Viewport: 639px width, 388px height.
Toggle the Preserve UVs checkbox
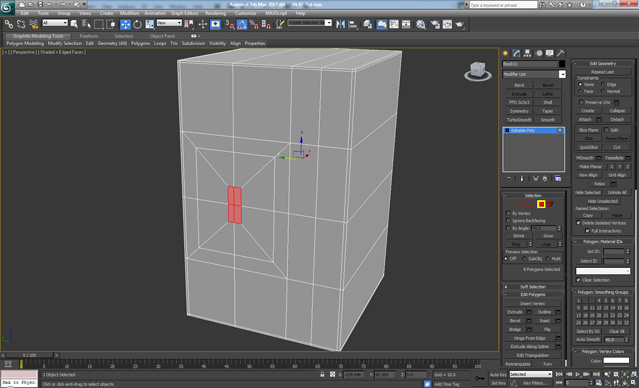pyautogui.click(x=582, y=102)
